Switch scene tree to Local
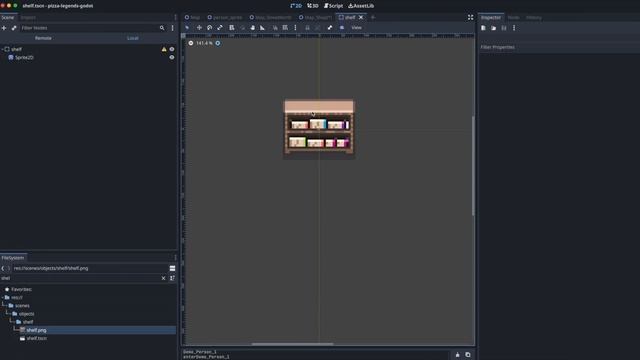Screen dimensions: 640x360 point(133,38)
